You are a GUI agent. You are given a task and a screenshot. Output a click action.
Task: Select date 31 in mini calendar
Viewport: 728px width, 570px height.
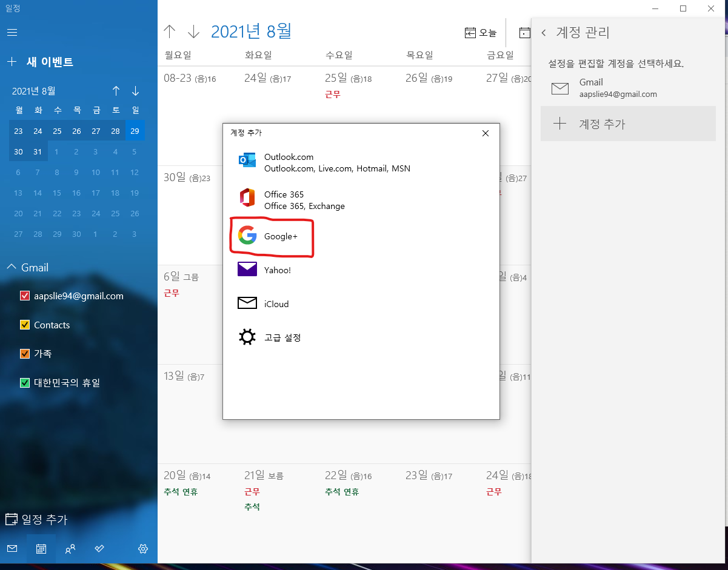[38, 151]
